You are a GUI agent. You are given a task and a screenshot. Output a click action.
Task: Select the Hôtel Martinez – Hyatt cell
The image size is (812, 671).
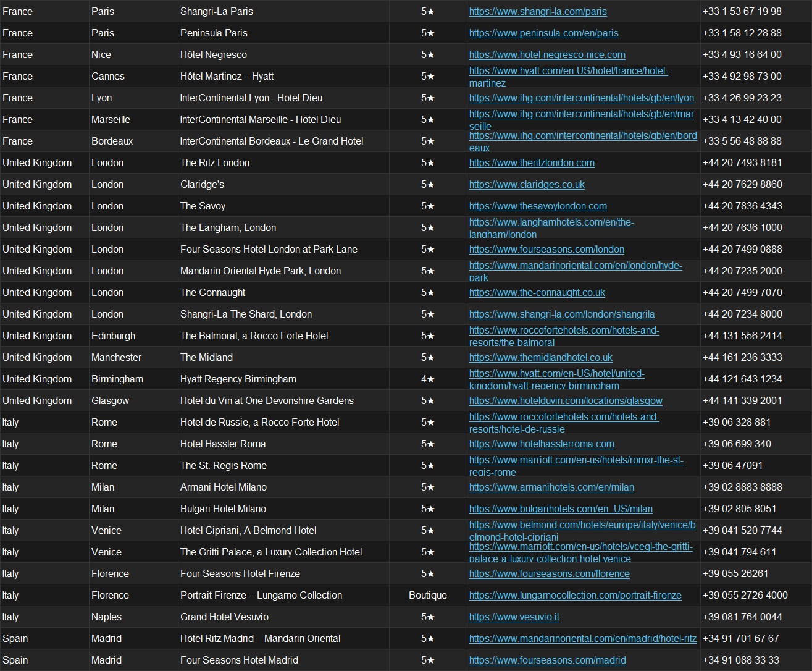point(283,76)
